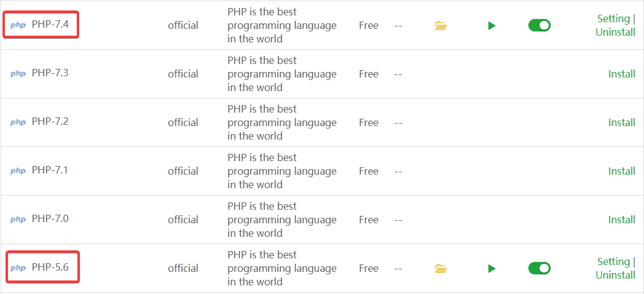Click the php logo icon beside PHP-7.2
644x294 pixels.
click(18, 122)
